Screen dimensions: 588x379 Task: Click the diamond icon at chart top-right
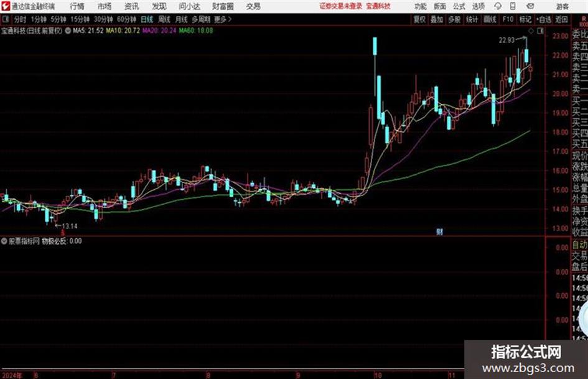(531, 31)
